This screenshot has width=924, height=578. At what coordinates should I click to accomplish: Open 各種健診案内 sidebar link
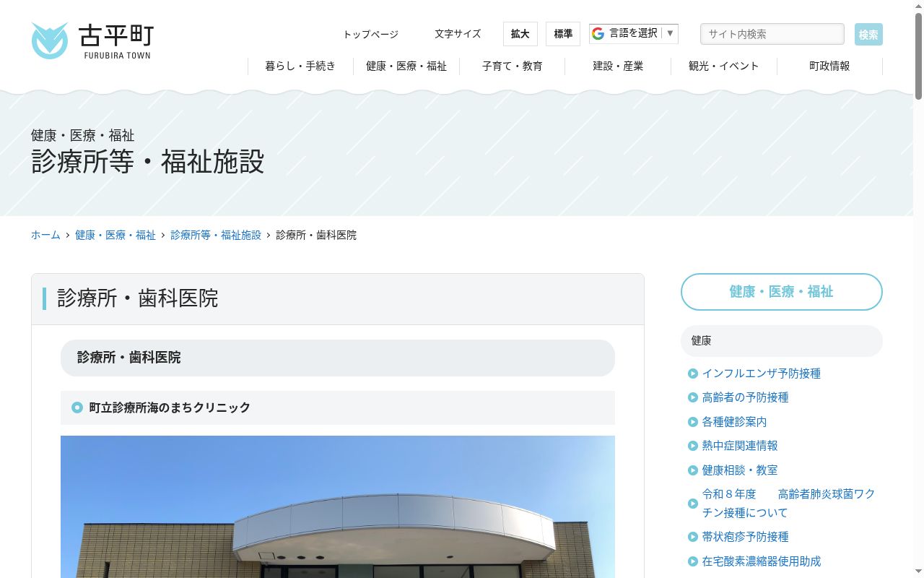(x=735, y=422)
